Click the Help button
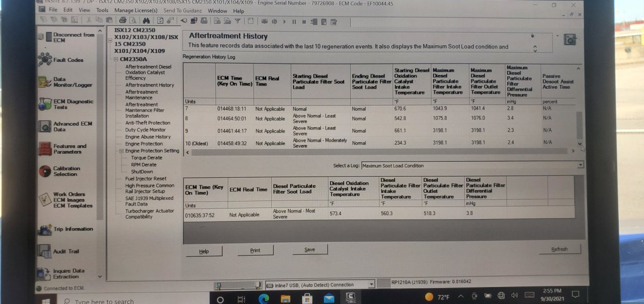This screenshot has height=304, width=644. [x=204, y=251]
